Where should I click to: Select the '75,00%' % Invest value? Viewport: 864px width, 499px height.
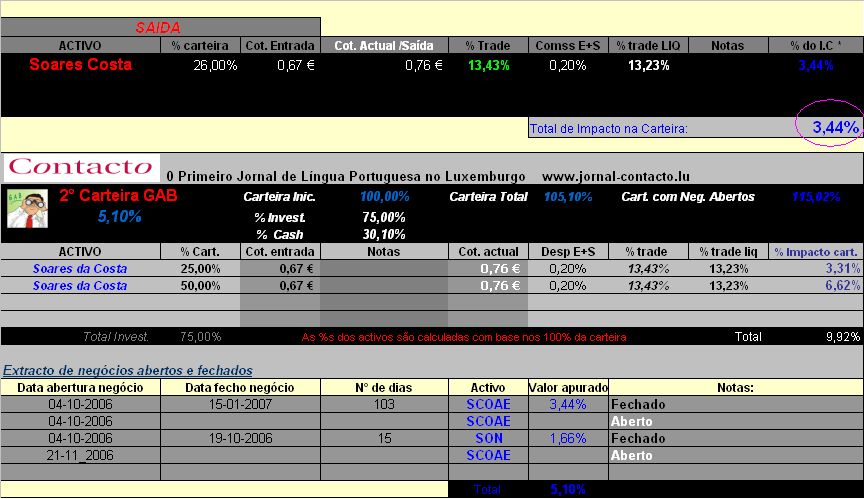point(384,217)
